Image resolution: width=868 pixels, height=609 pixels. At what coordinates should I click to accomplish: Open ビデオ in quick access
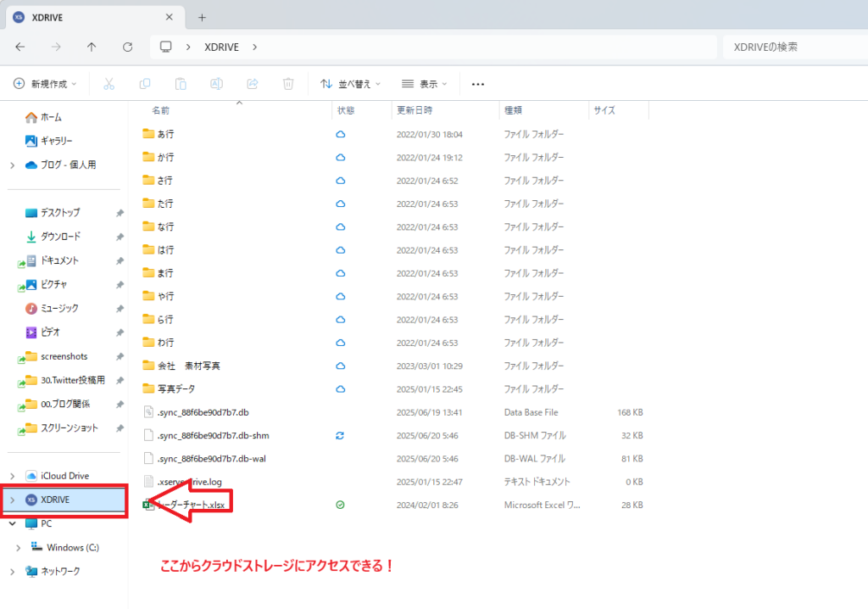(x=42, y=332)
